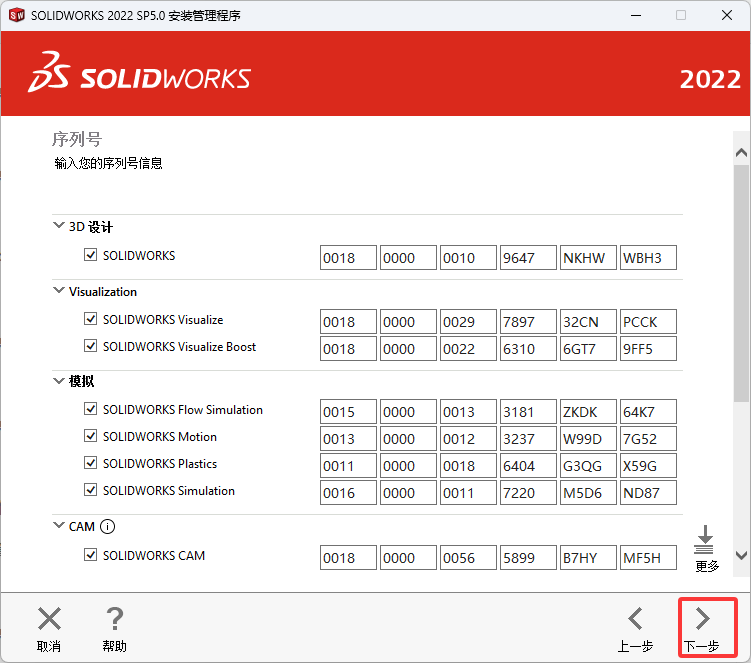Open Help with the question mark icon
Viewport: 751px width, 663px height.
(114, 618)
